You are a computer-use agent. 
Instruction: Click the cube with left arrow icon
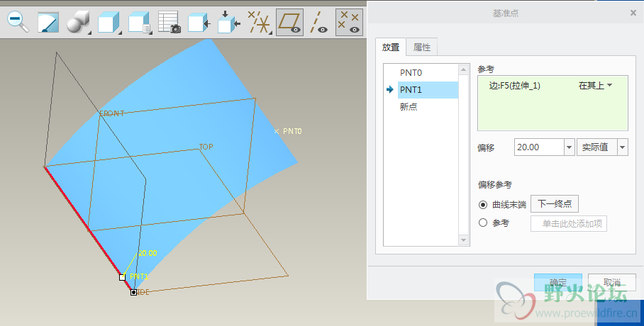(199, 23)
